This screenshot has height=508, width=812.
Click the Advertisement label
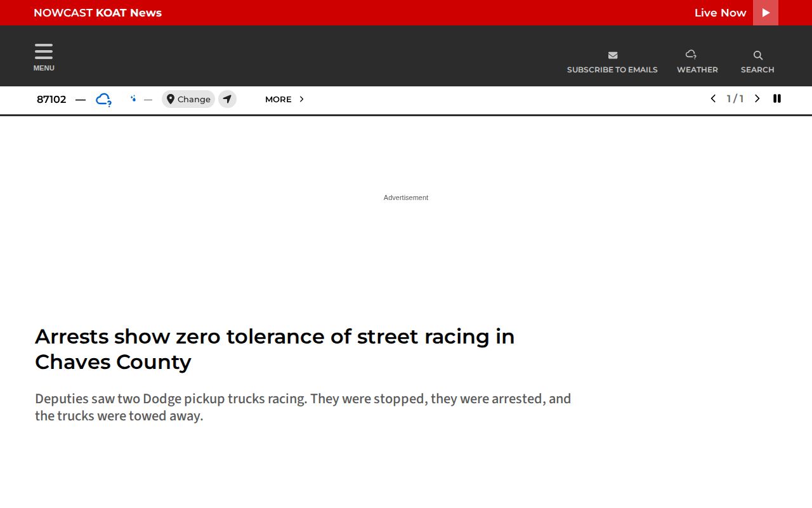pyautogui.click(x=406, y=197)
